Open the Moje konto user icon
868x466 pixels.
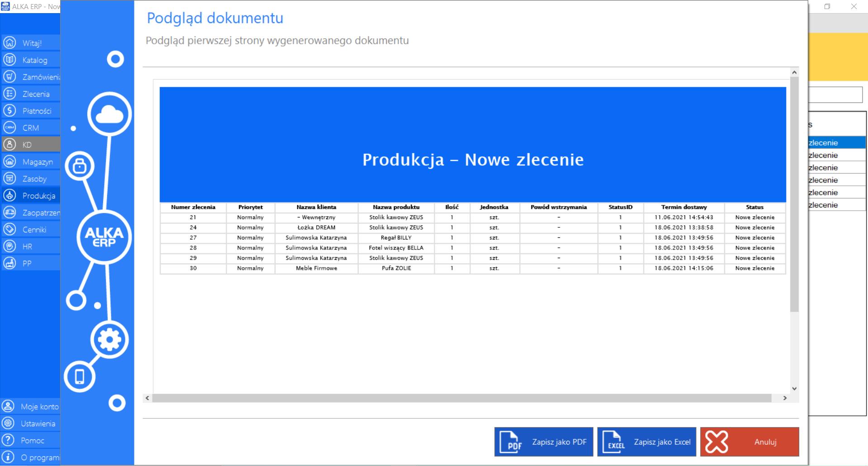[8, 406]
